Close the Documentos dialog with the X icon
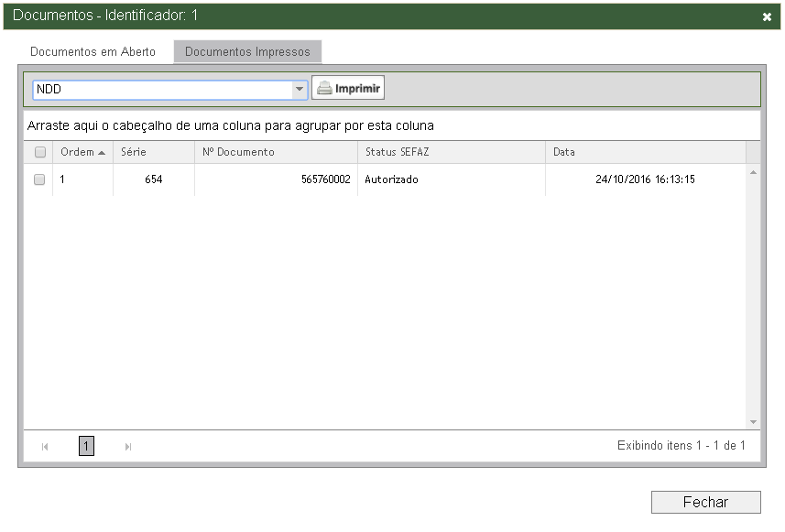 point(767,17)
